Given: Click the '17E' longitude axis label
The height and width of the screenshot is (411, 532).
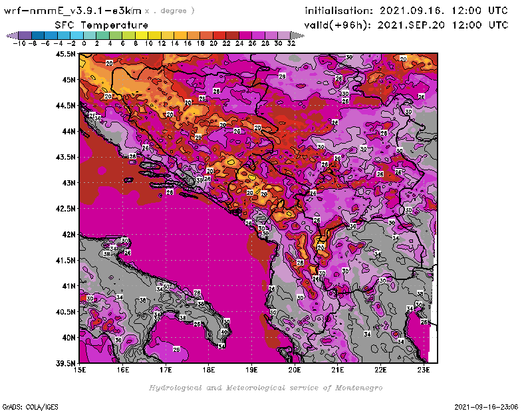Looking at the screenshot, I should [166, 370].
